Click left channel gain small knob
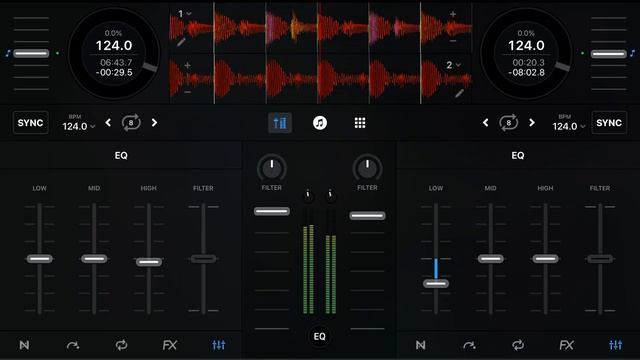The height and width of the screenshot is (360, 640). click(309, 196)
